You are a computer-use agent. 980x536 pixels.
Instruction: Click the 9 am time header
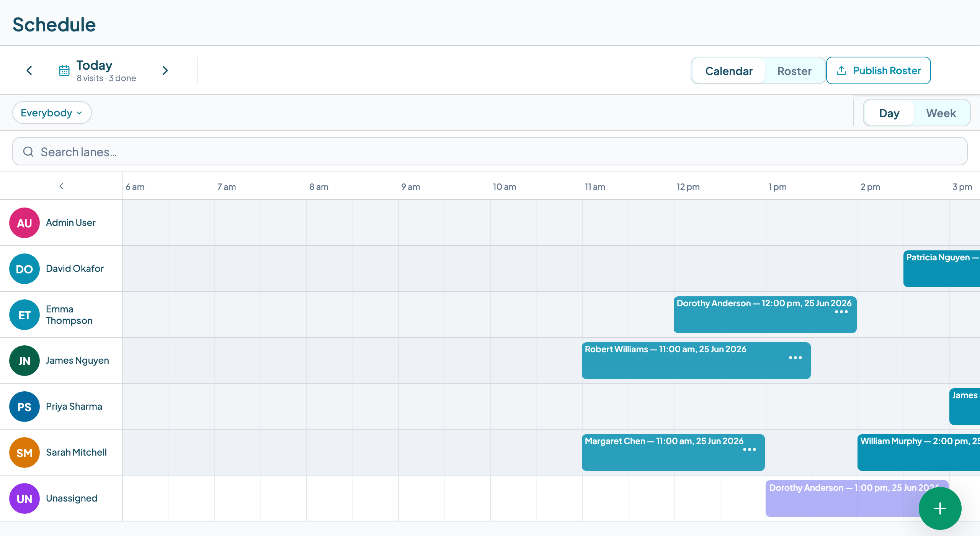[x=411, y=187]
